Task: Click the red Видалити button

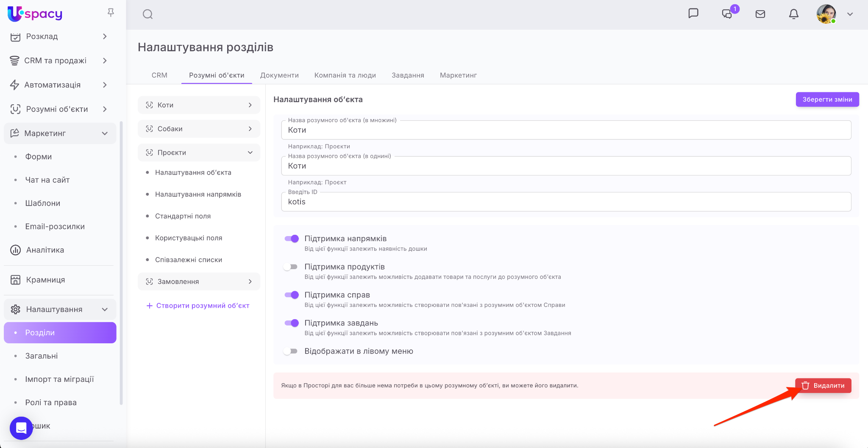Action: pyautogui.click(x=823, y=386)
